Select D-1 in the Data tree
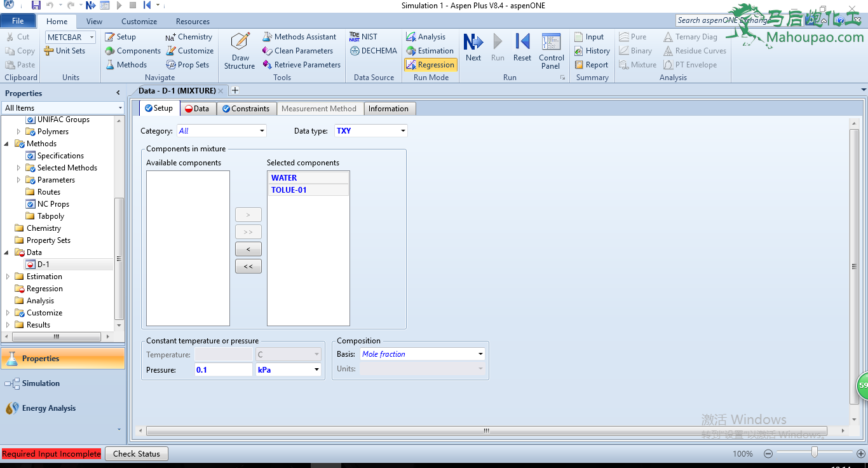868x468 pixels. click(x=43, y=265)
